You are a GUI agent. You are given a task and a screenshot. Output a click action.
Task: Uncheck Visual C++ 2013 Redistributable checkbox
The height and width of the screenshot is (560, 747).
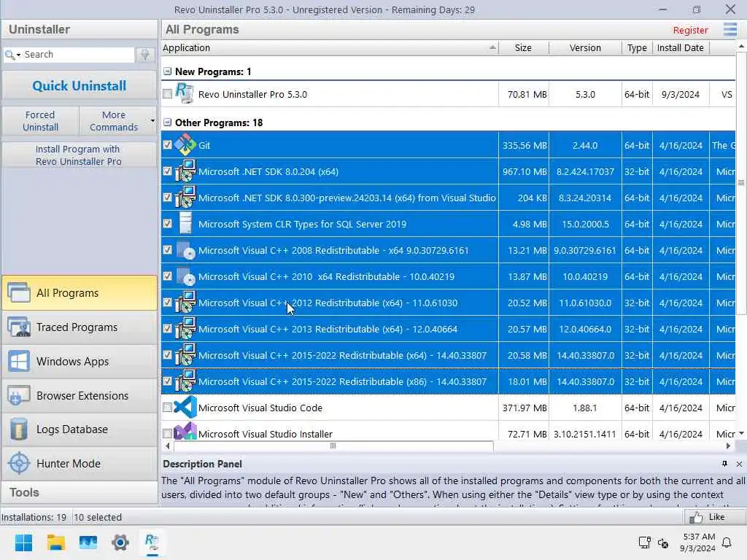pyautogui.click(x=167, y=328)
